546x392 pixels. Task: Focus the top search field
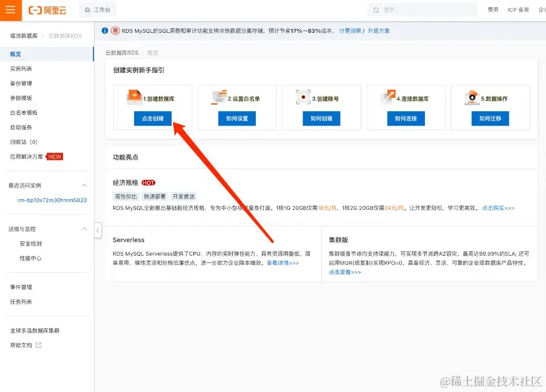422,10
